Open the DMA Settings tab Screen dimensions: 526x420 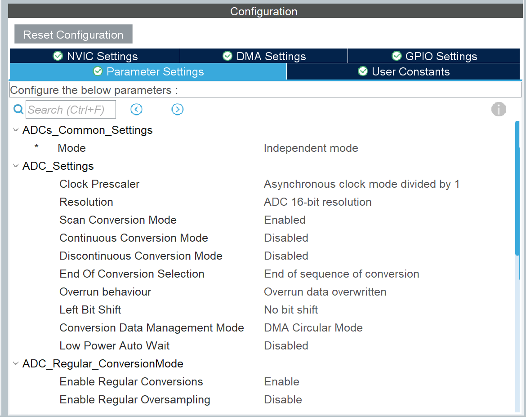[x=264, y=56]
